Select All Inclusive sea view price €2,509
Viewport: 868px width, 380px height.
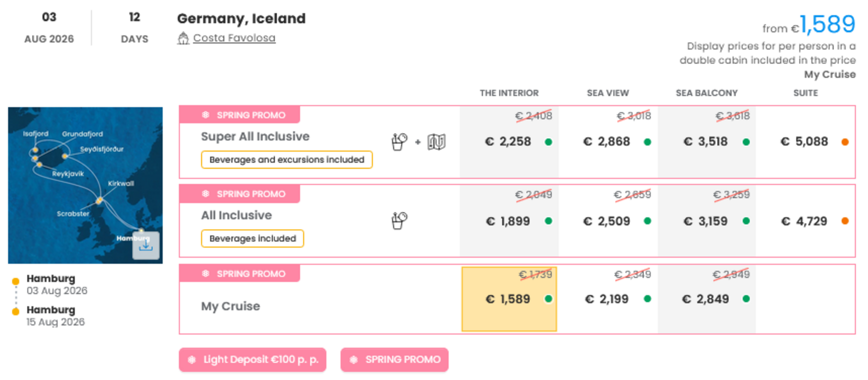pyautogui.click(x=607, y=221)
